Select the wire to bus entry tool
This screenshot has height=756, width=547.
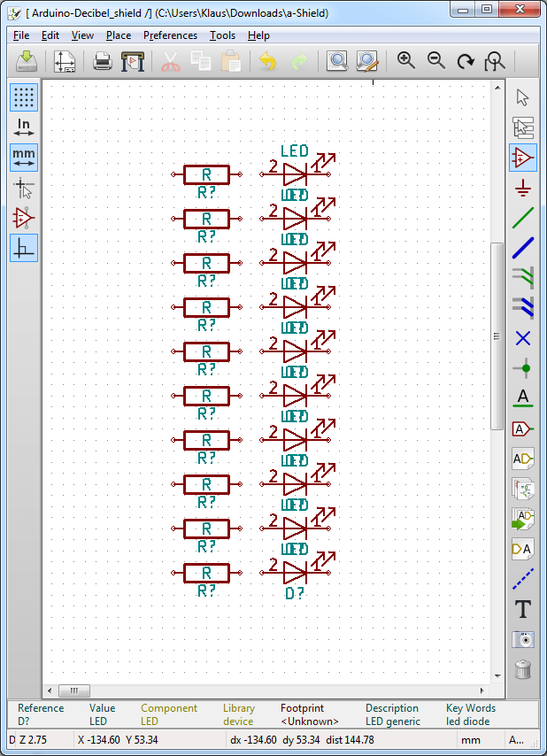click(523, 278)
